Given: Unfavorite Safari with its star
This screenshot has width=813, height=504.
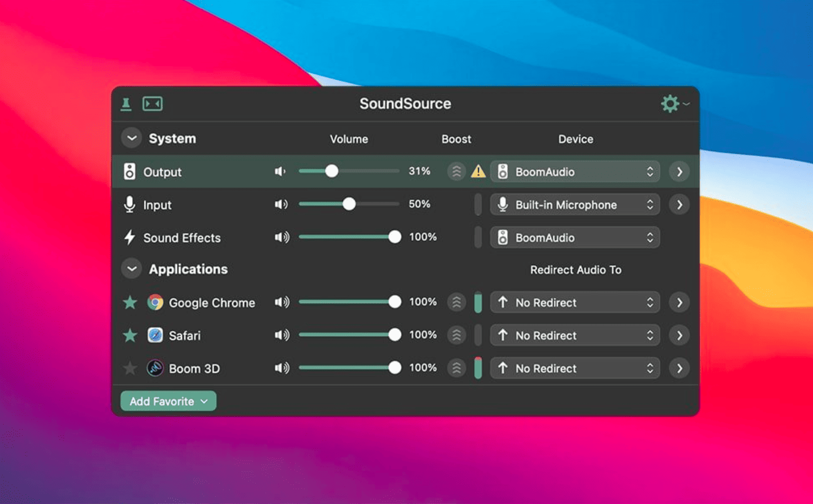Looking at the screenshot, I should tap(130, 335).
